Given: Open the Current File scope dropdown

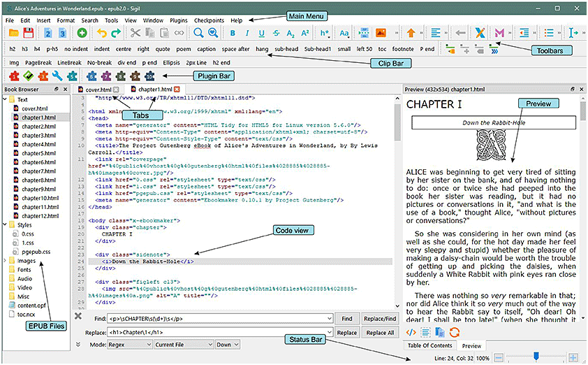Looking at the screenshot, I should tap(182, 345).
